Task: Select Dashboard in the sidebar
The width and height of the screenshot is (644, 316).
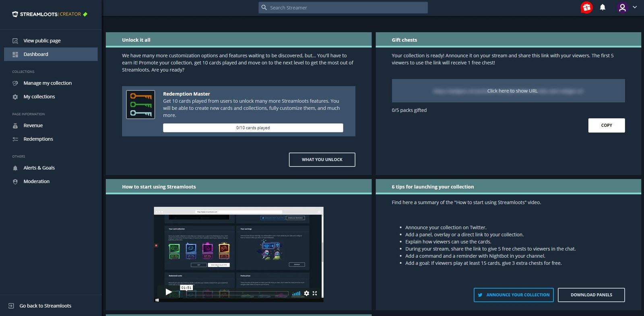Action: [x=51, y=54]
